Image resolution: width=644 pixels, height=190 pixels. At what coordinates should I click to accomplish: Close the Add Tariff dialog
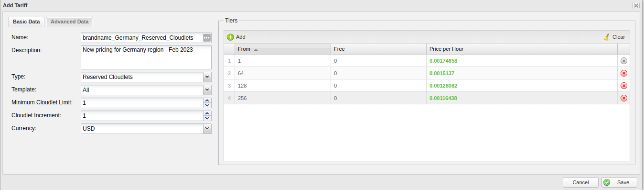pyautogui.click(x=636, y=5)
